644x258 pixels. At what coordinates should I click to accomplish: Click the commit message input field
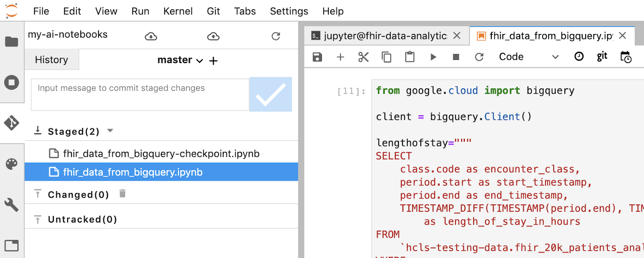pyautogui.click(x=140, y=95)
